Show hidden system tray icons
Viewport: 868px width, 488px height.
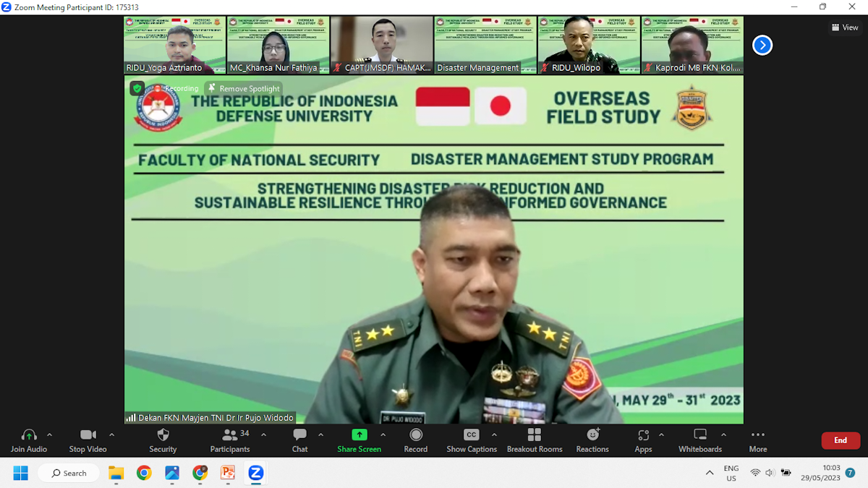(710, 473)
